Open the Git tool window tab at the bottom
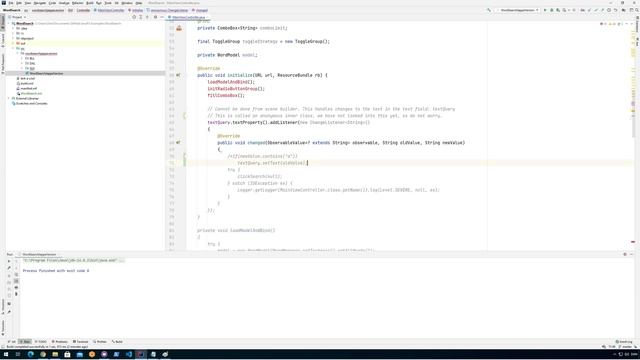The height and width of the screenshot is (360, 640). click(x=12, y=342)
